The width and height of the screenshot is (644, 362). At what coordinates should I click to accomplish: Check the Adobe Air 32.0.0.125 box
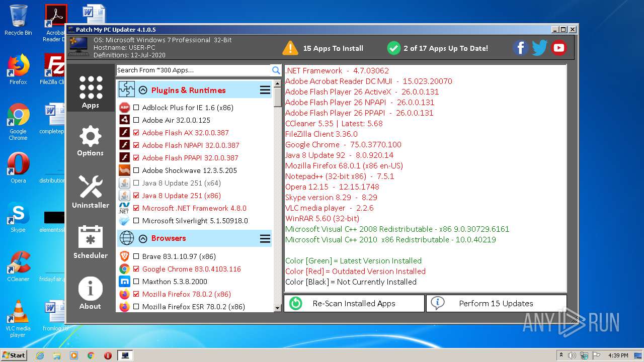[136, 120]
